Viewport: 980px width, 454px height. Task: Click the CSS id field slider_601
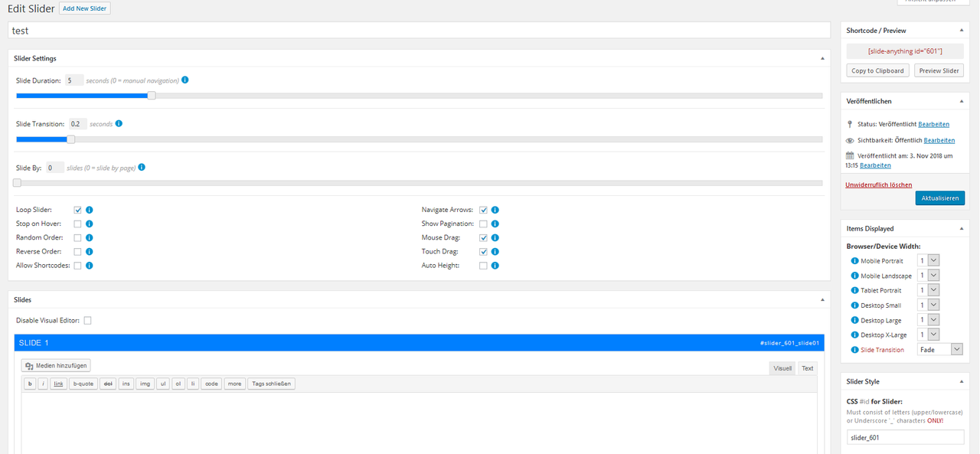click(x=905, y=438)
